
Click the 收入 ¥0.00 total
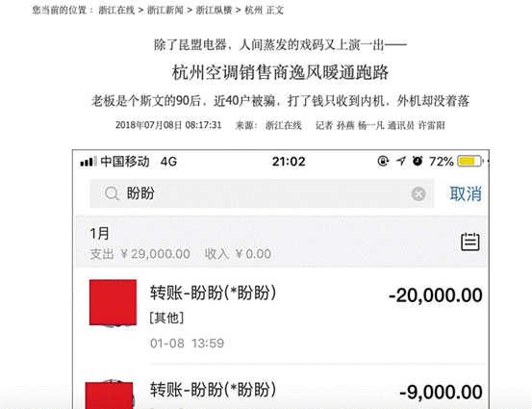238,254
